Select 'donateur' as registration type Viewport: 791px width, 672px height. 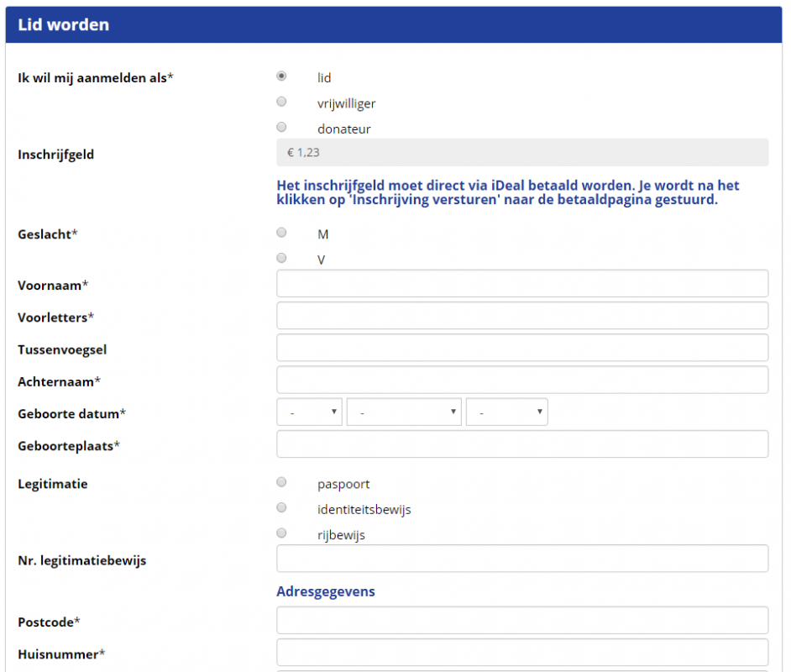281,127
